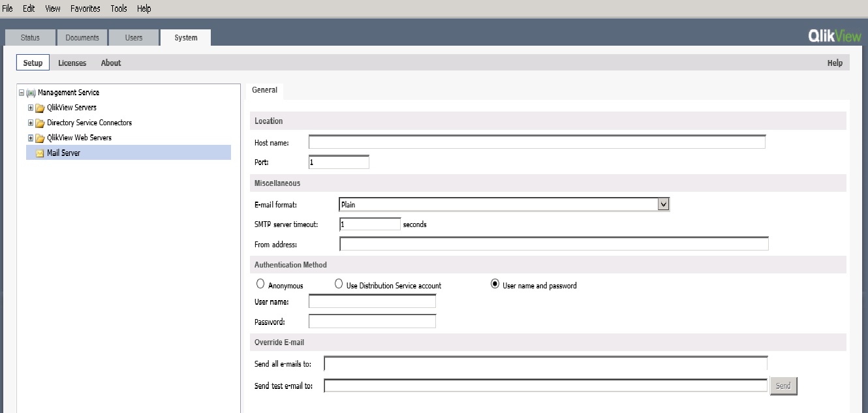Open the File menu

8,8
